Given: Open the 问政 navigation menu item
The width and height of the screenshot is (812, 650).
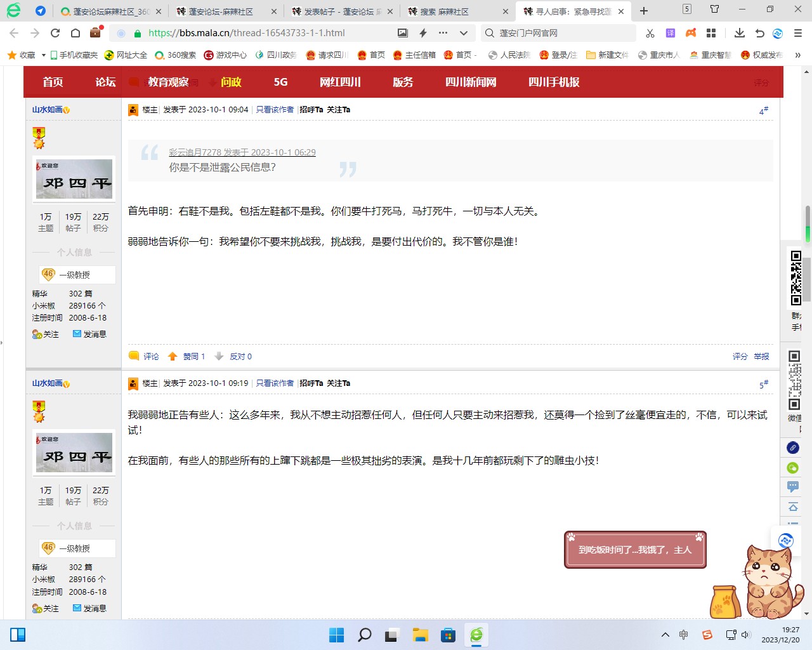Looking at the screenshot, I should [x=231, y=82].
